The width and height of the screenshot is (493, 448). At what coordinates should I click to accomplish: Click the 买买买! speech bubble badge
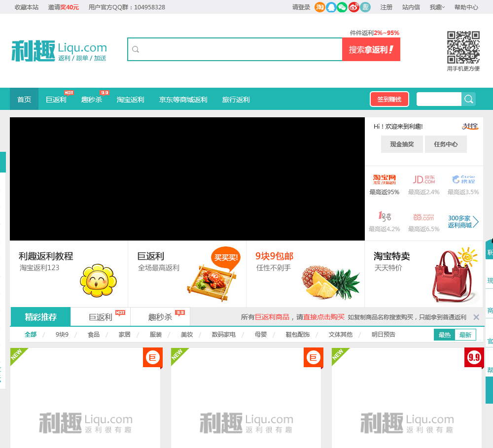226,258
